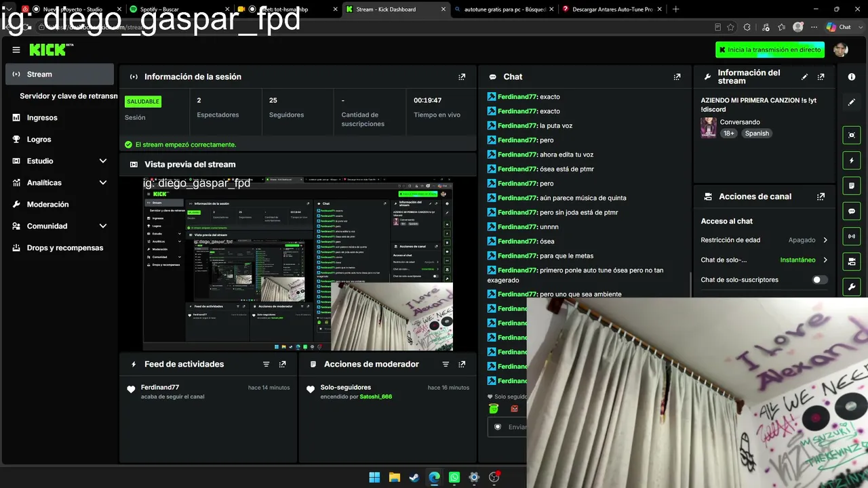Open a new browser tab
Screen dimensions: 868x488
click(675, 9)
